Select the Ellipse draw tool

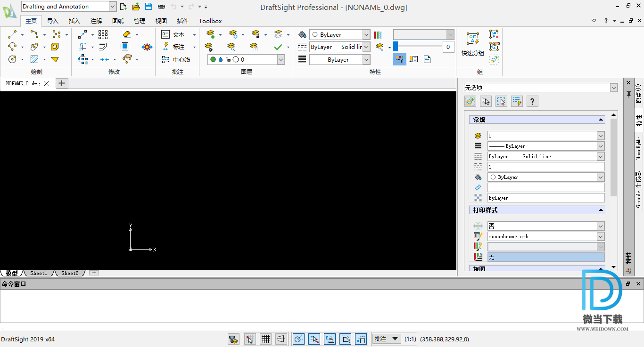coord(34,47)
